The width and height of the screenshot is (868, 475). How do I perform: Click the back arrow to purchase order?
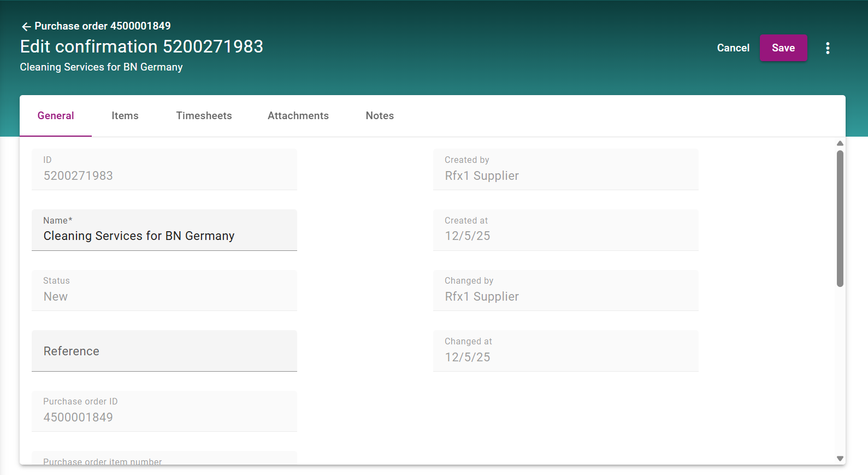coord(26,26)
